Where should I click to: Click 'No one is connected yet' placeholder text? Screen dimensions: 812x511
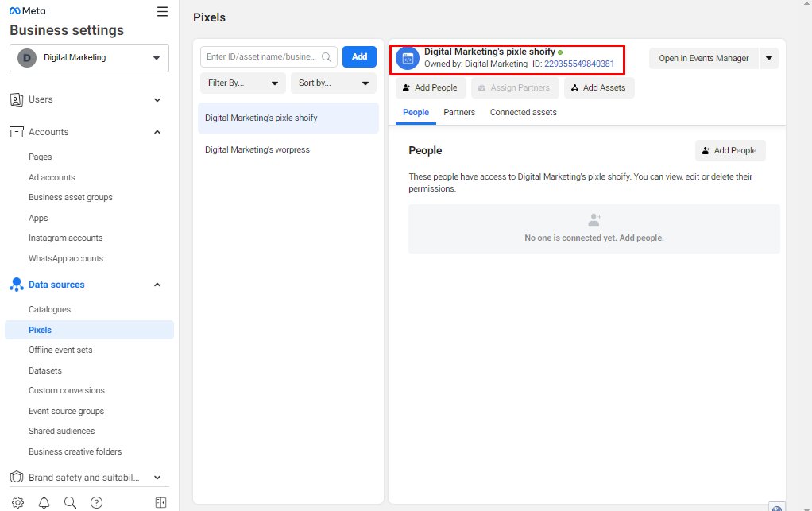[594, 238]
